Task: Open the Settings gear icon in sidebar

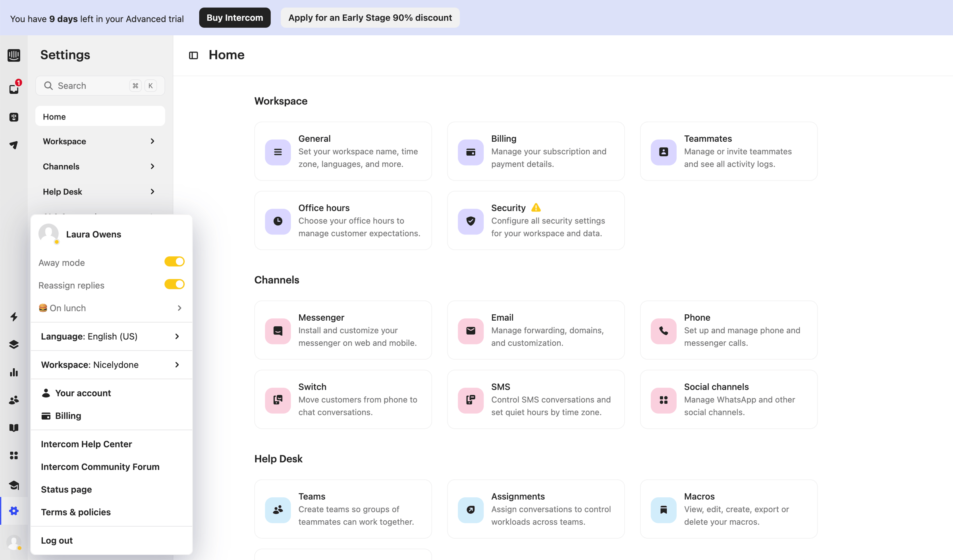Action: click(14, 510)
